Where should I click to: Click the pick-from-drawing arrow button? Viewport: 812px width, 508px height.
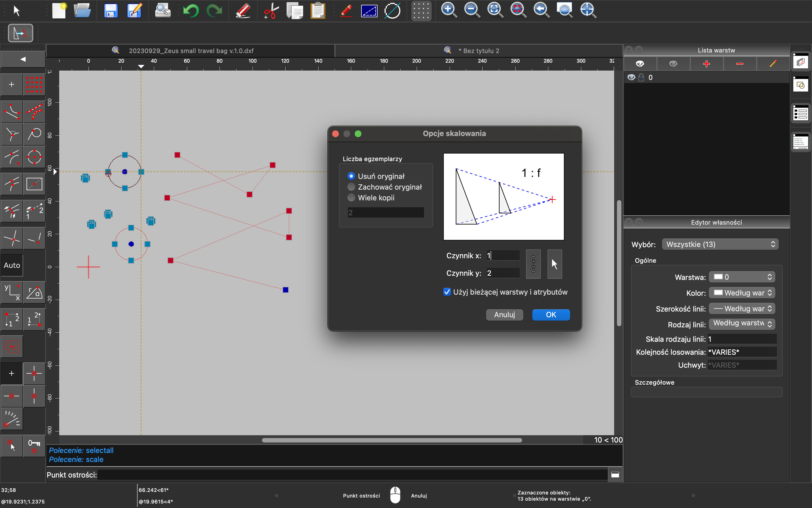click(554, 264)
